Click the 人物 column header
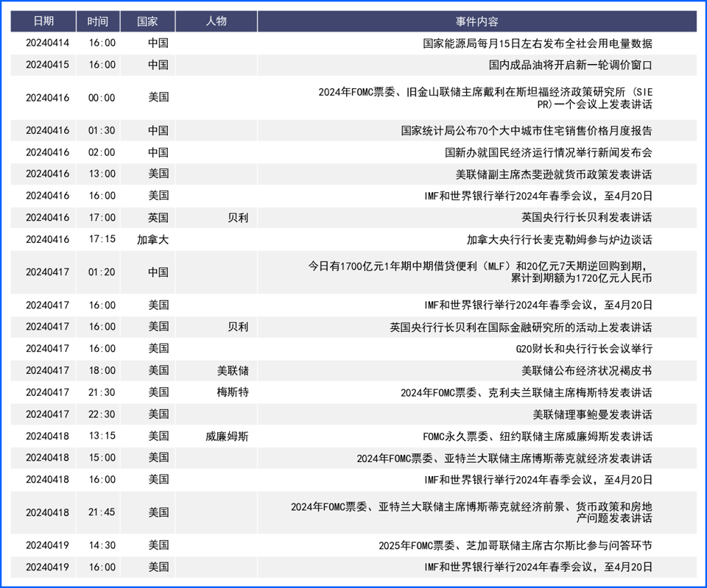Screen dimensions: 707x588 pyautogui.click(x=217, y=21)
